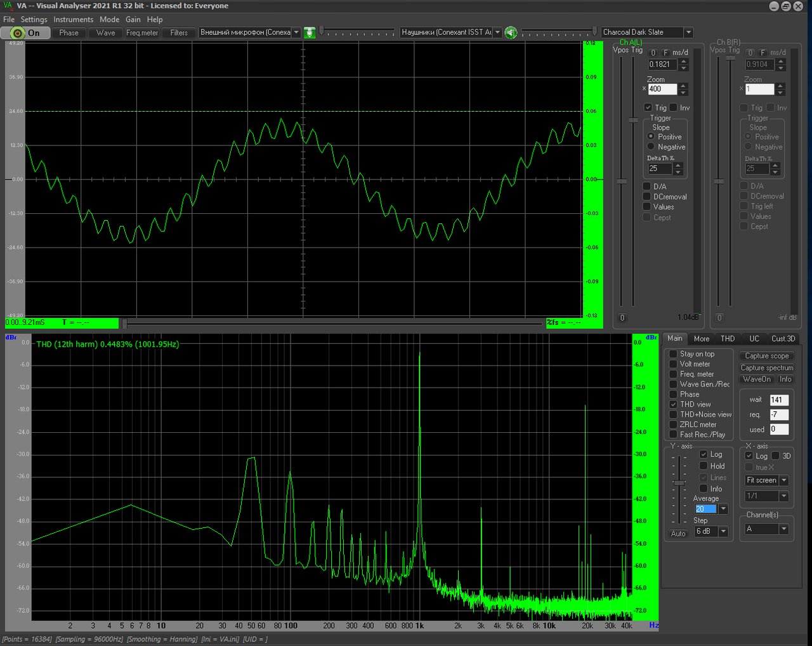Open the microphone input device dropdown
Screen dimensions: 812x646
tap(296, 32)
